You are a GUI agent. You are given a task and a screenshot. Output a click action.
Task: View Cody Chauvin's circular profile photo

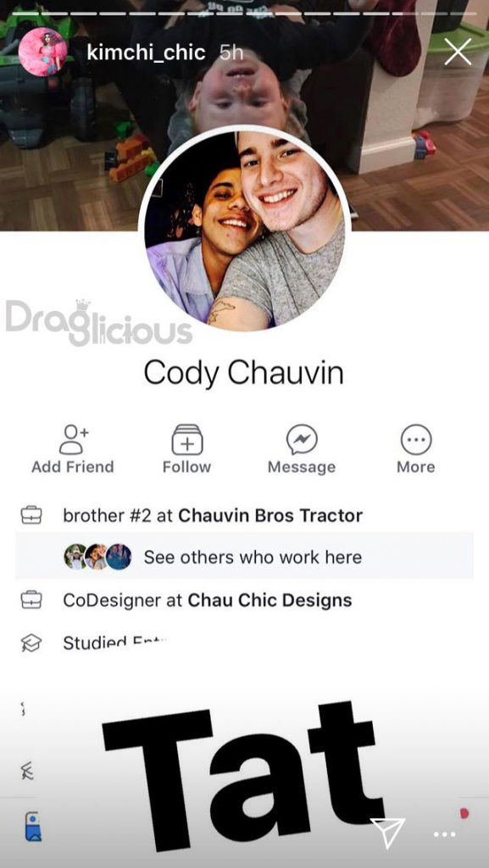click(x=244, y=231)
